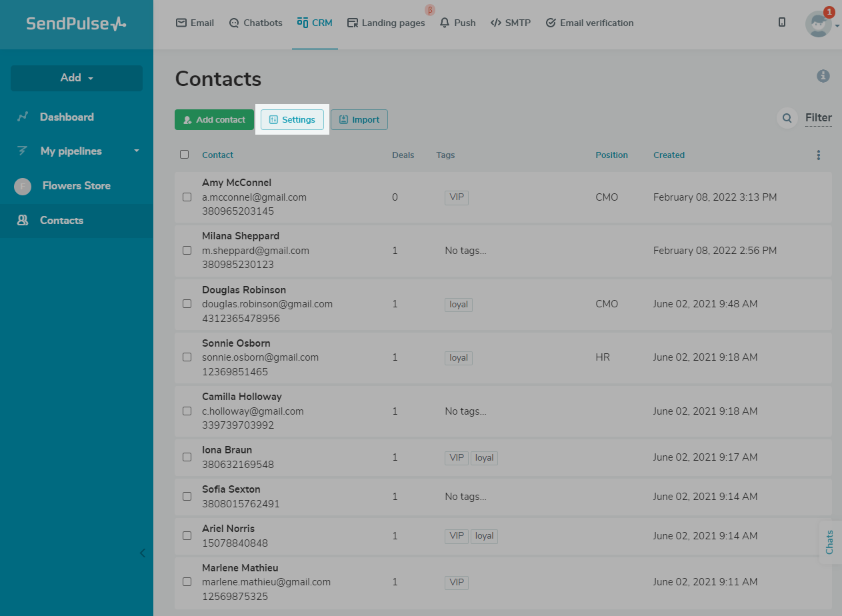Open Dashboard from the sidebar

point(67,117)
